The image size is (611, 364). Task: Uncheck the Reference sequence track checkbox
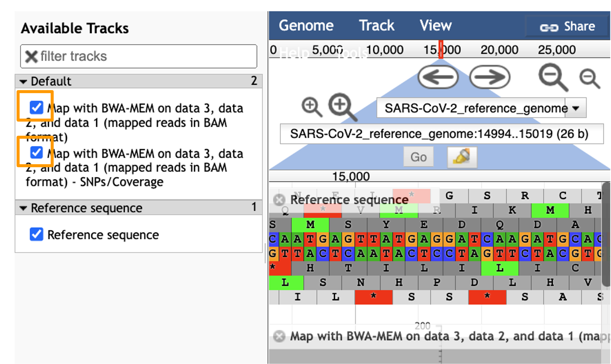pos(36,234)
